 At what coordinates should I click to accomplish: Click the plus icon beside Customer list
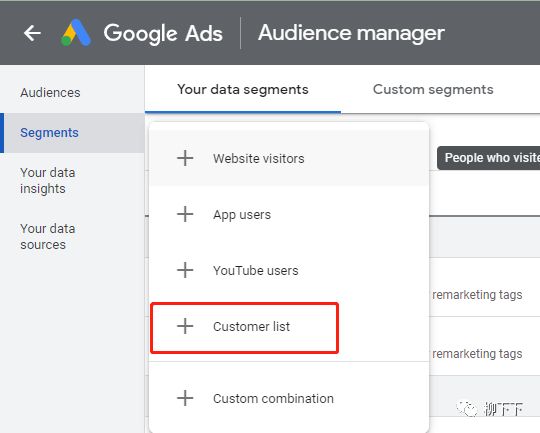185,326
